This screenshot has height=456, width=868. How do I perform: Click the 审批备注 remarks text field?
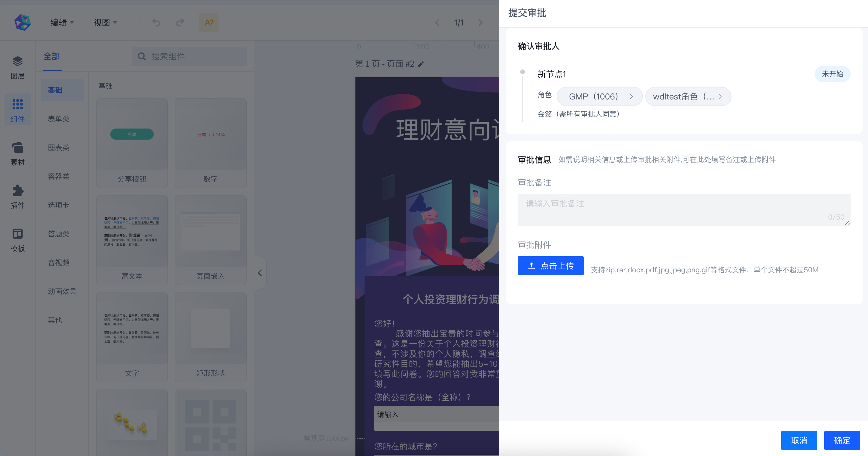pos(684,209)
